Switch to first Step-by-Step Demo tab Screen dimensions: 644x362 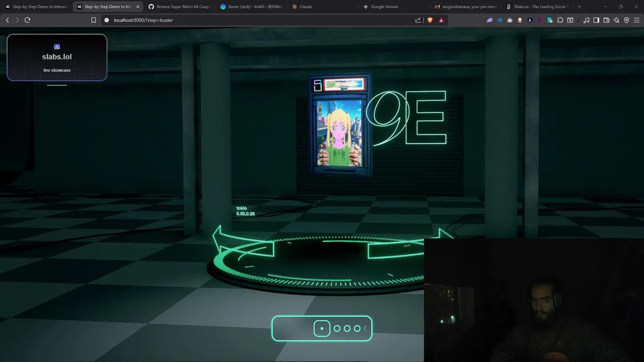(36, 7)
